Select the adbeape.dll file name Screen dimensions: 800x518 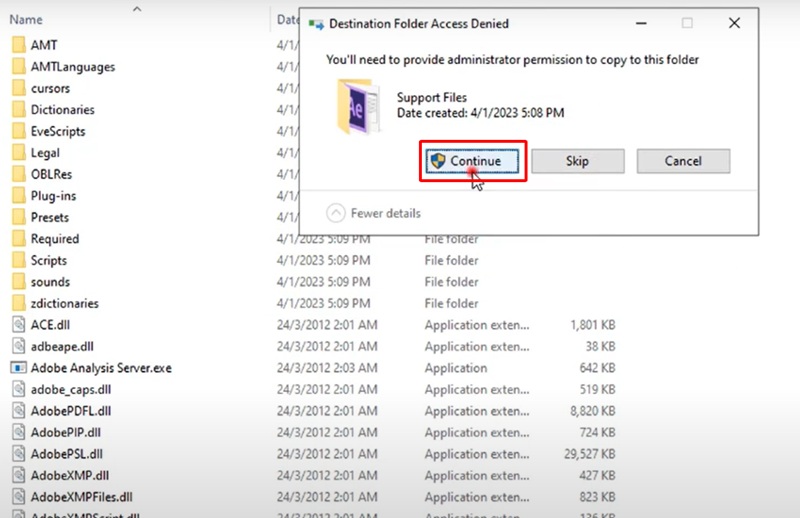62,347
